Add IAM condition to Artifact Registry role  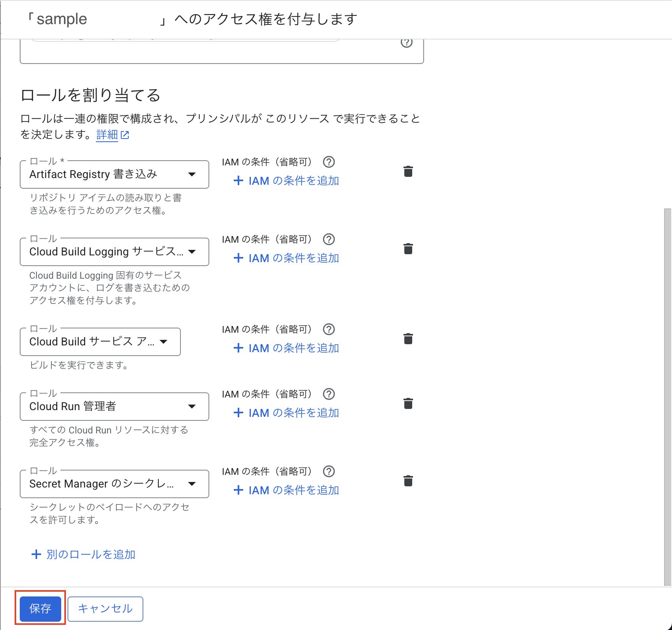coord(286,181)
